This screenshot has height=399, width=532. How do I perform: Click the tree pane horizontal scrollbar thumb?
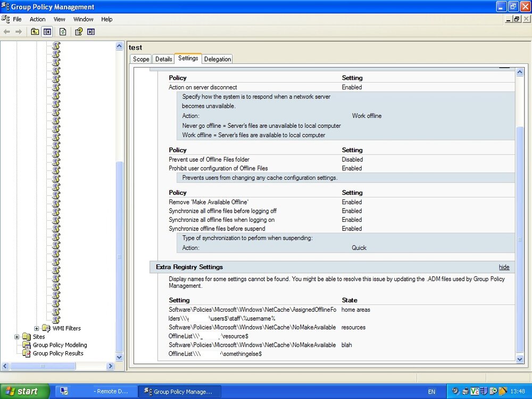(x=43, y=366)
